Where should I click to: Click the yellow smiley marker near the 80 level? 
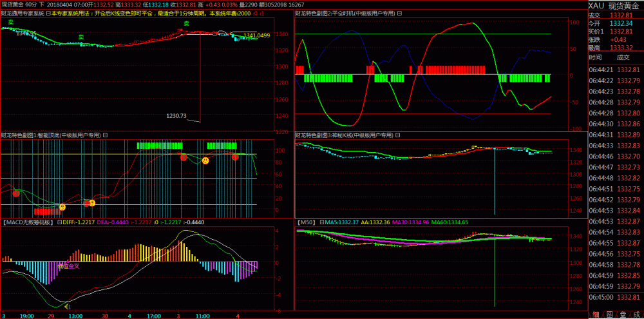click(205, 160)
